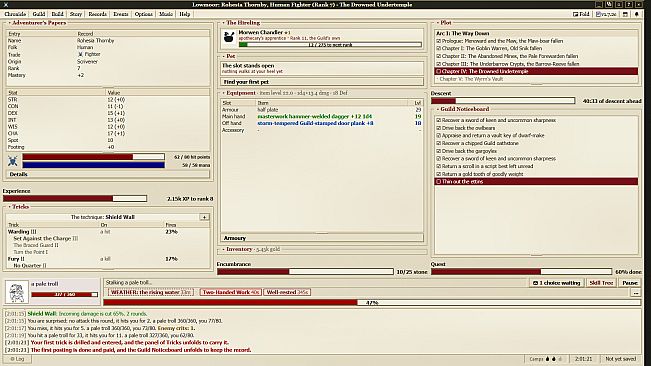Click the 'Well-rested' buff tag
Viewport: 651px width, 366px height.
click(287, 292)
